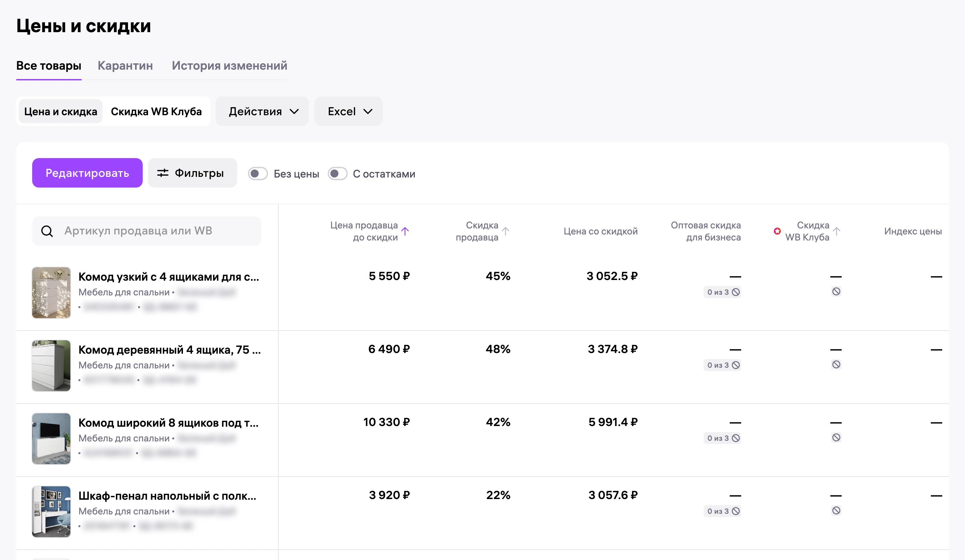
Task: Click prohibited icon in '0 из 3' for Комод узкий
Action: click(x=735, y=292)
